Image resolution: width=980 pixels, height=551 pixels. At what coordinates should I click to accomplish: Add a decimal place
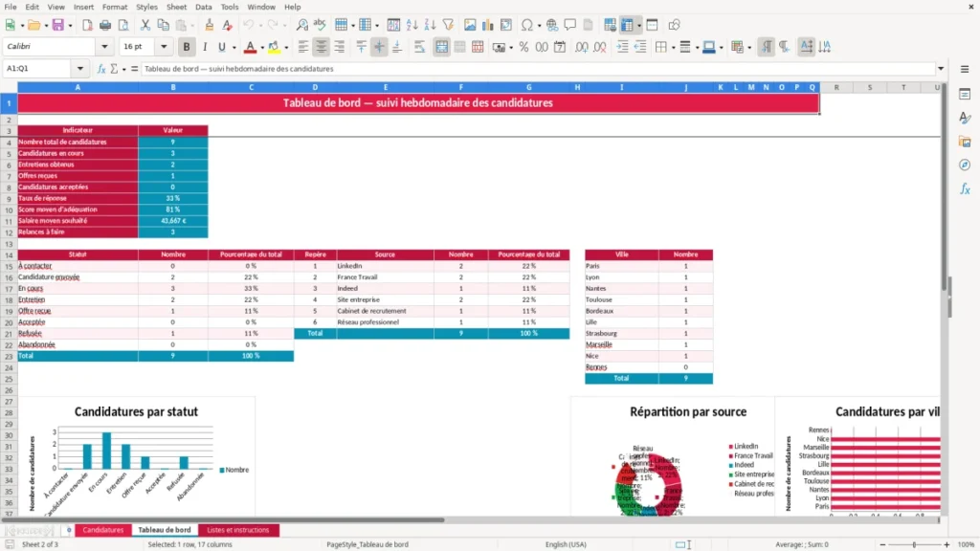pos(581,47)
